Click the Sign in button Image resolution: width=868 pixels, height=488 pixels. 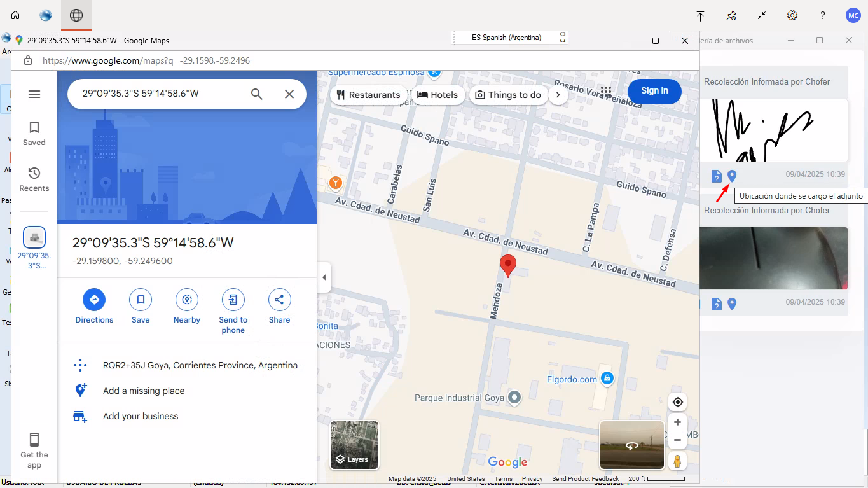[x=654, y=91]
